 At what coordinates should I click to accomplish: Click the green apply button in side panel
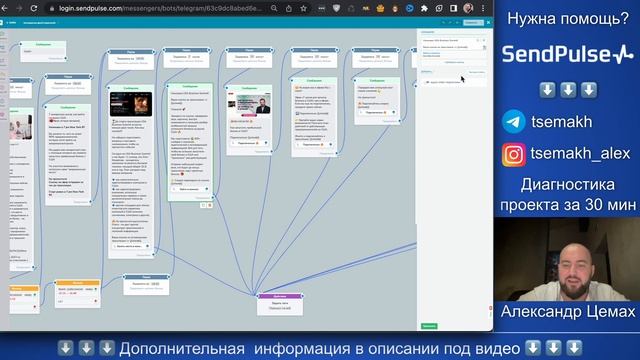coord(429,326)
